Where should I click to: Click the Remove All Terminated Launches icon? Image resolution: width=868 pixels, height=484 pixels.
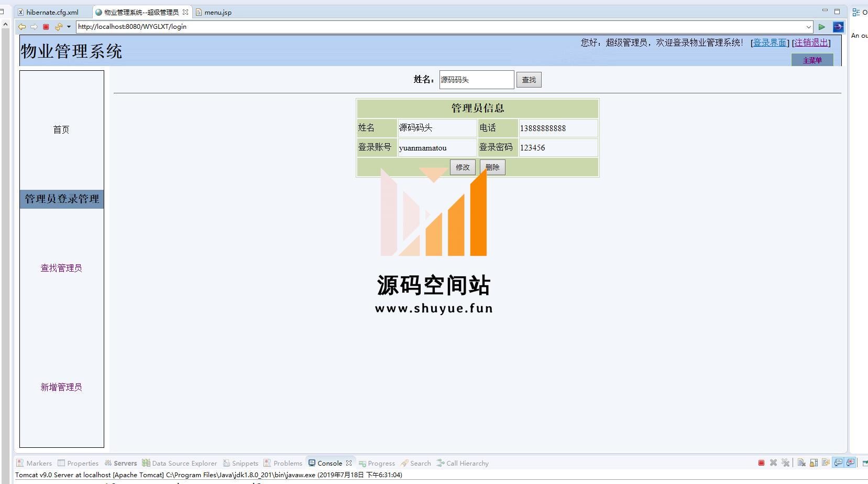point(785,463)
